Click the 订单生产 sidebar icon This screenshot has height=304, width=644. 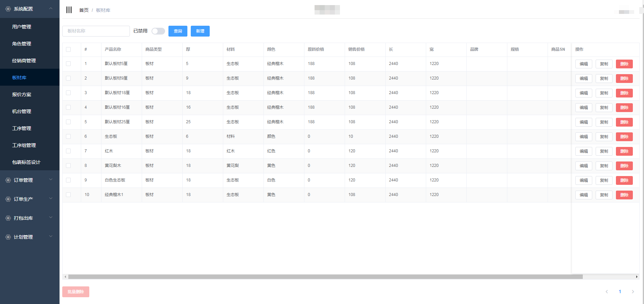pos(8,199)
